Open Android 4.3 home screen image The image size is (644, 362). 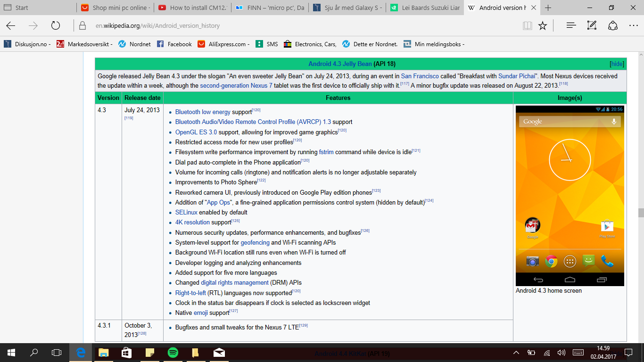tap(570, 196)
